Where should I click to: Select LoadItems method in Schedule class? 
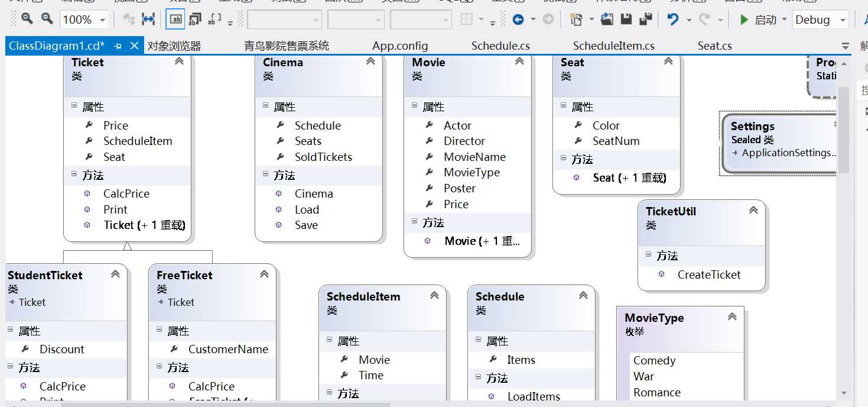click(534, 396)
